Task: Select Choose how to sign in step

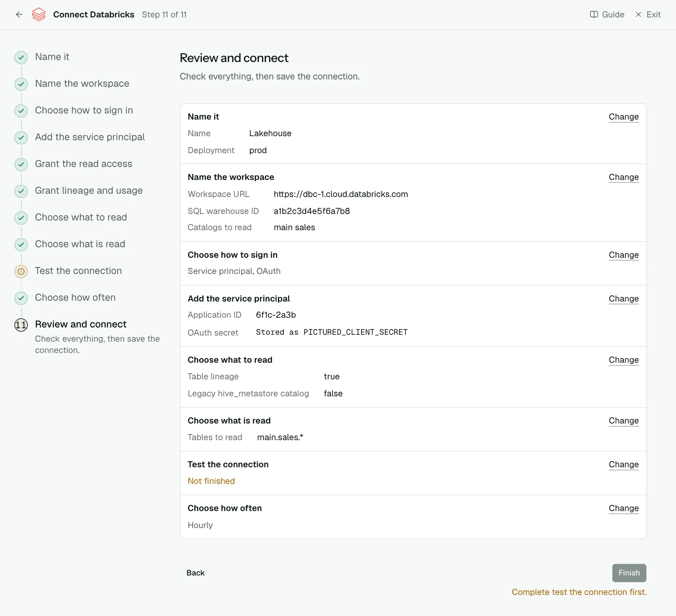Action: click(x=84, y=110)
